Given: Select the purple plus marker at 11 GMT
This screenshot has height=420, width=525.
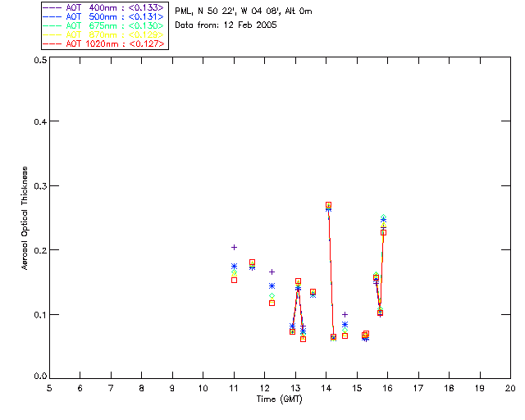Looking at the screenshot, I should (x=235, y=247).
